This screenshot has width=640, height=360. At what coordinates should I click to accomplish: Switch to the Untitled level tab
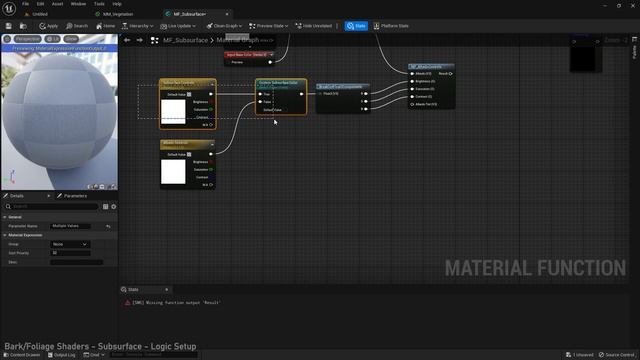(x=40, y=14)
